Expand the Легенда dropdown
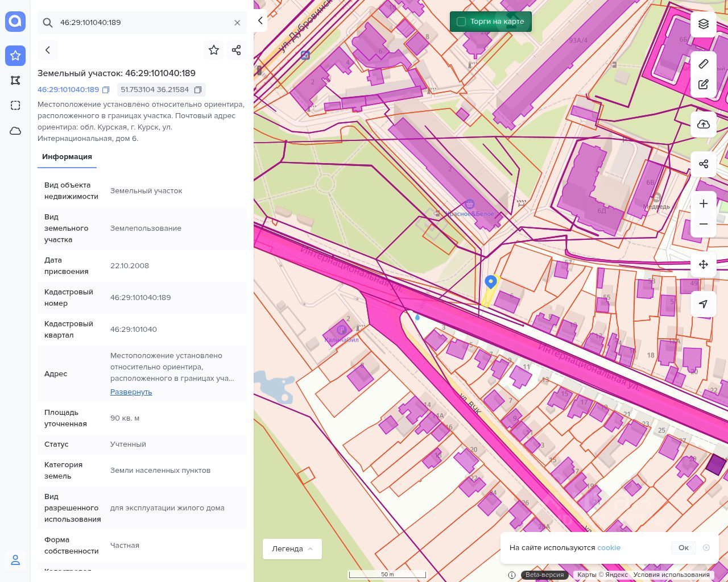 pyautogui.click(x=292, y=549)
